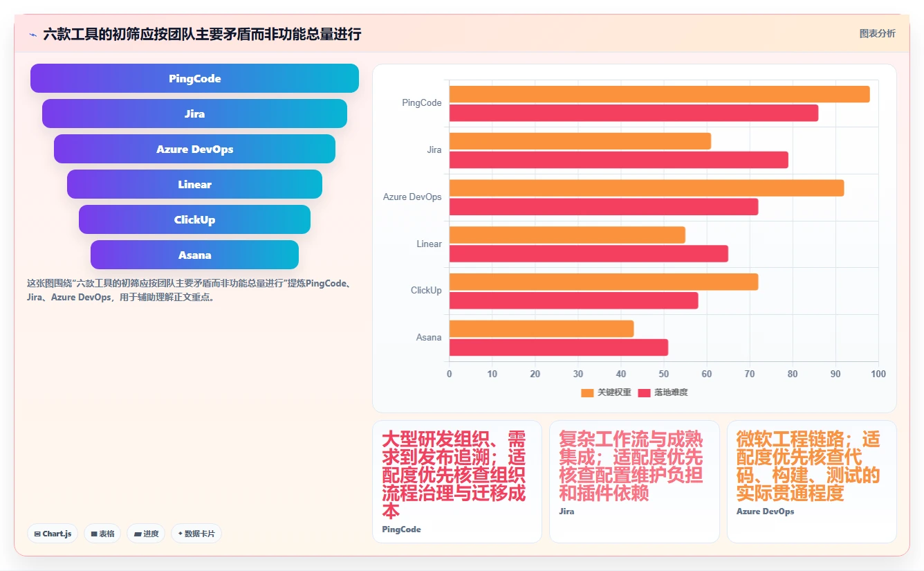Click the 图表分析 label

pyautogui.click(x=877, y=33)
